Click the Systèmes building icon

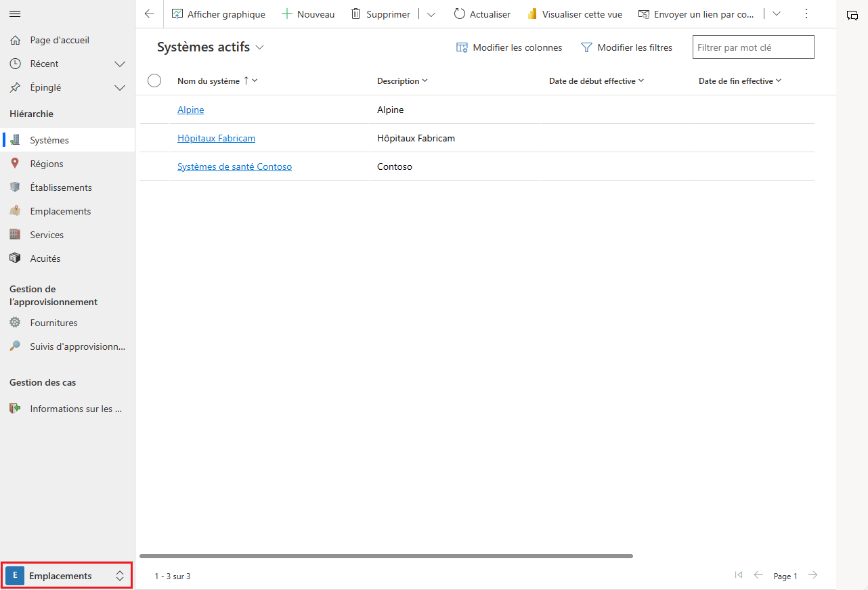tap(16, 140)
